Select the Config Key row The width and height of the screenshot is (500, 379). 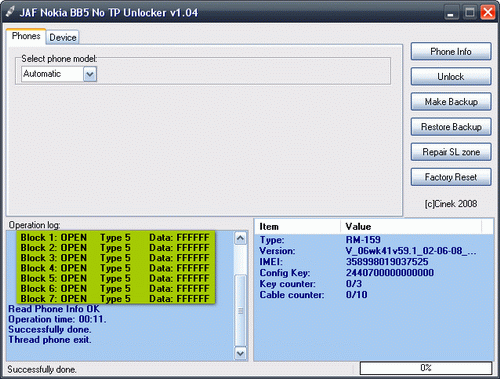(373, 273)
